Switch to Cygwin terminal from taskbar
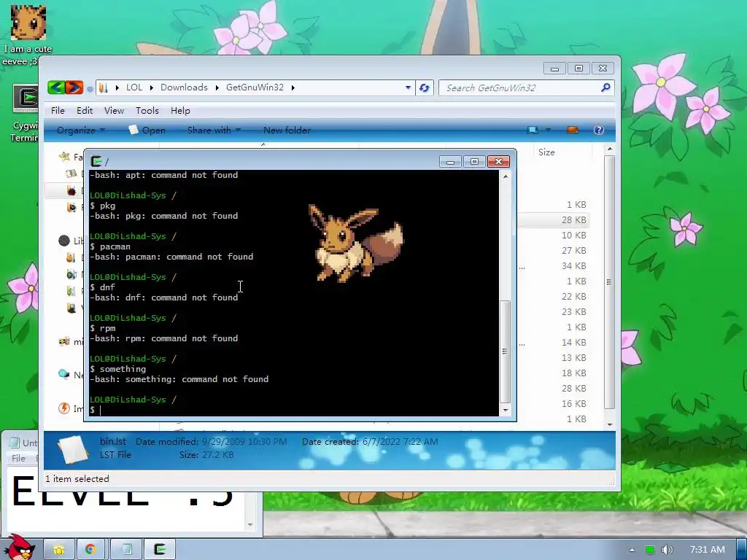 [x=160, y=550]
